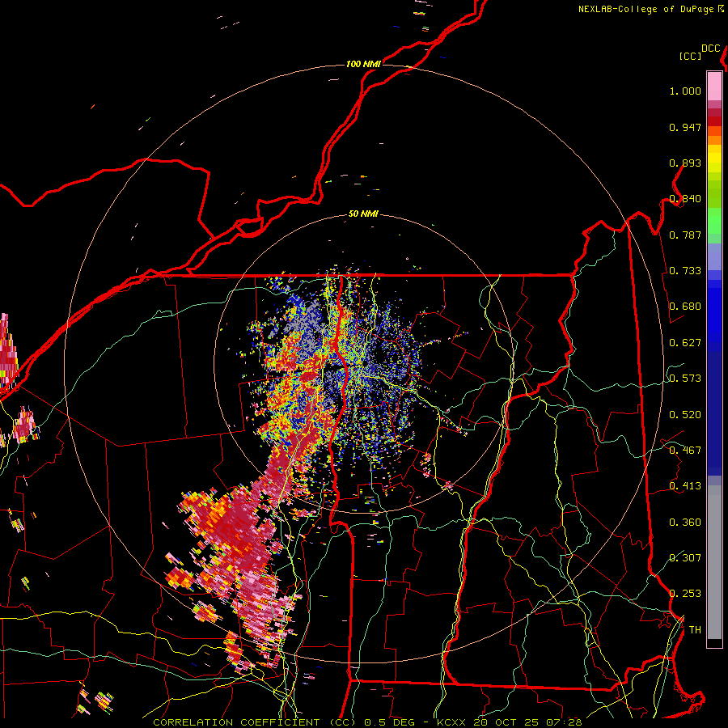The height and width of the screenshot is (728, 728).
Task: Select the 0.947 scale value
Action: (685, 127)
